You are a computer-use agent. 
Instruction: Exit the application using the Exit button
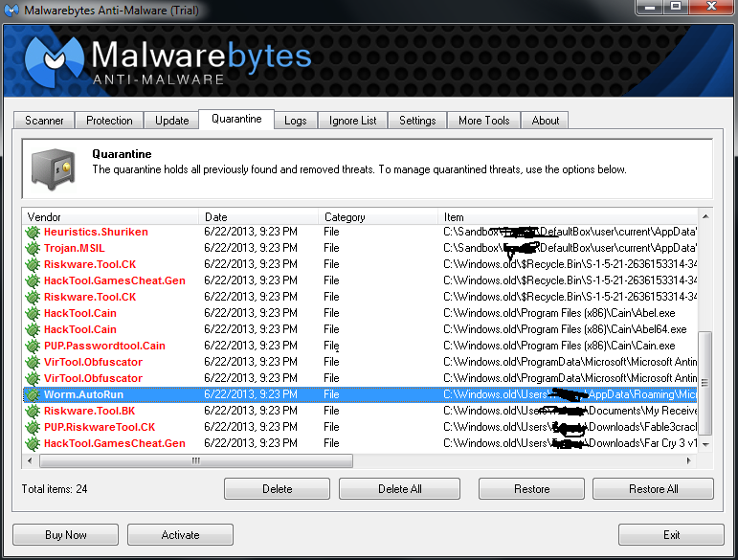[671, 534]
